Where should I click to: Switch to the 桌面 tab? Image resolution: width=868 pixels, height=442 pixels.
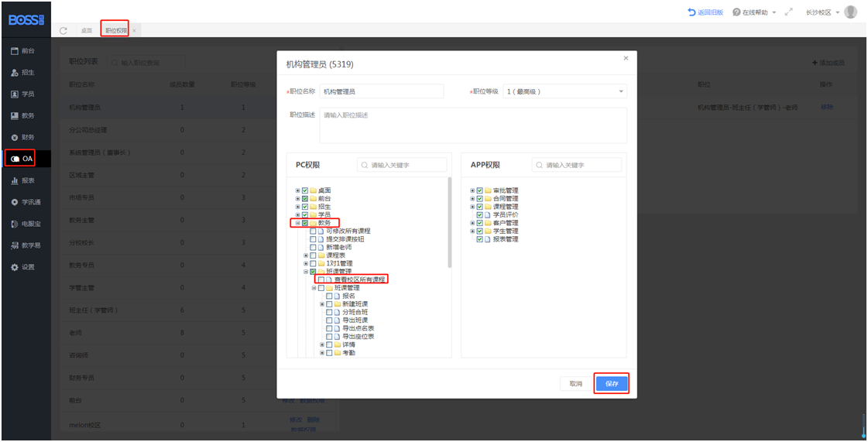pyautogui.click(x=86, y=30)
